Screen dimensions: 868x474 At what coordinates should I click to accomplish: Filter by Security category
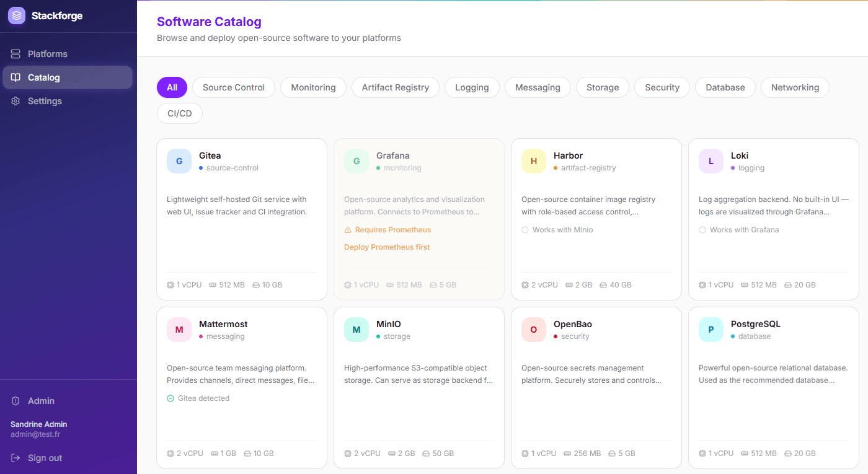tap(662, 87)
